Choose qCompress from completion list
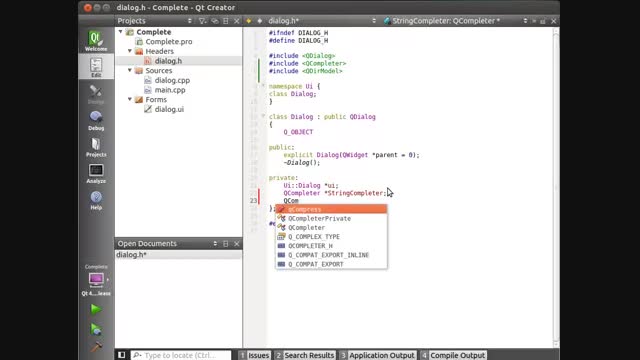This screenshot has height=360, width=640. point(331,209)
